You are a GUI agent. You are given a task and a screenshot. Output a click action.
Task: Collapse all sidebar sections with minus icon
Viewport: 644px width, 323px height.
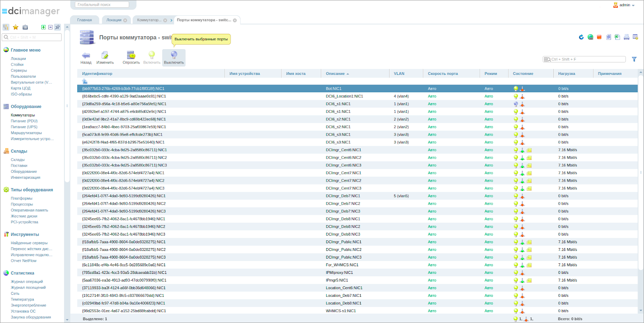click(50, 27)
